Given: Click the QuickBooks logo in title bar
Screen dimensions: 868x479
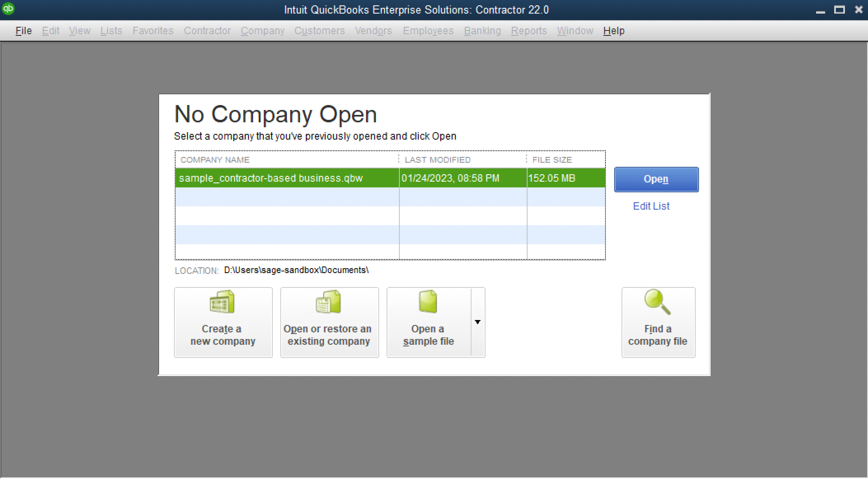Looking at the screenshot, I should pyautogui.click(x=8, y=9).
